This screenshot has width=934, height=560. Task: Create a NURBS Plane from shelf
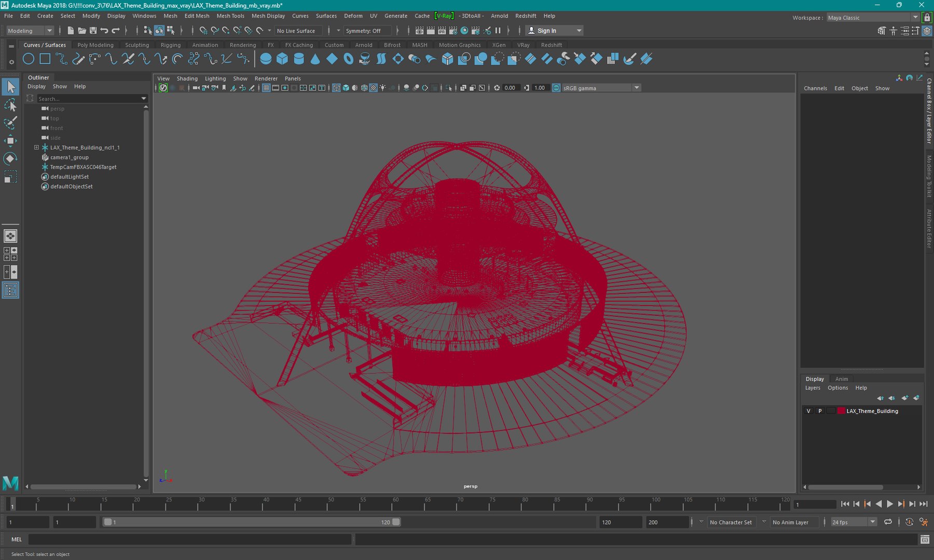coord(332,59)
